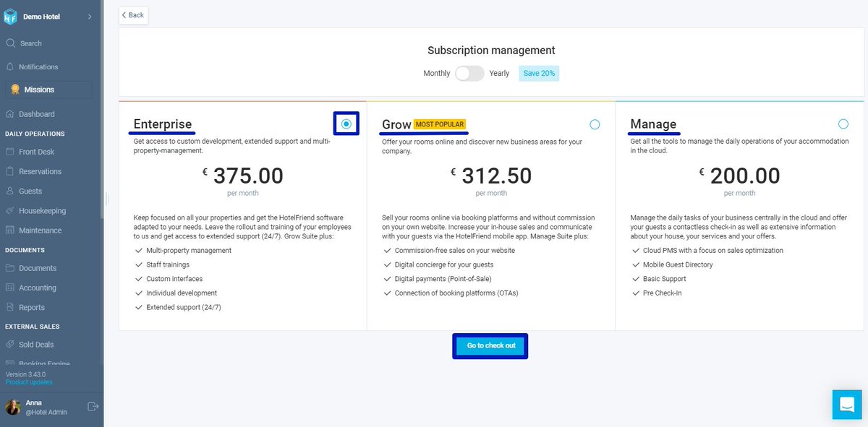
Task: Click the Reservations clipboard icon
Action: (x=10, y=171)
